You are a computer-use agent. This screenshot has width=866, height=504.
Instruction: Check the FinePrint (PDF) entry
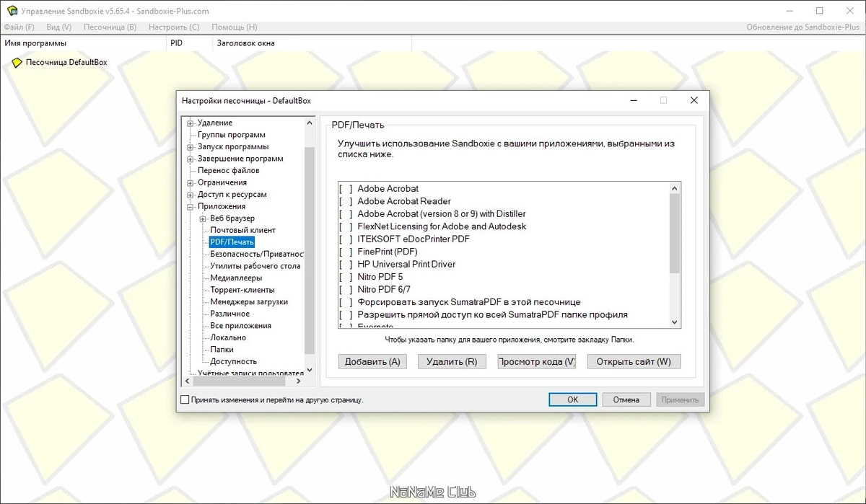click(346, 252)
